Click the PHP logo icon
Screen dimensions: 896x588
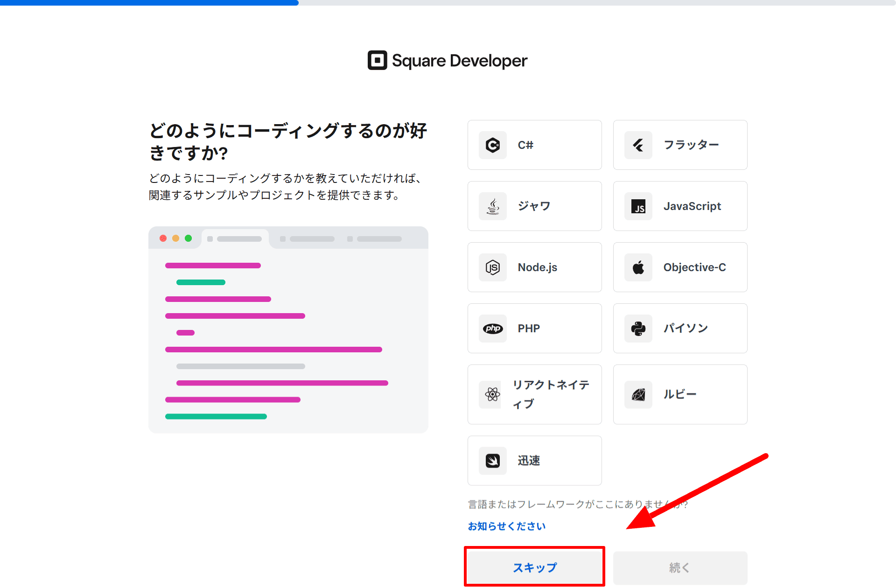point(493,329)
